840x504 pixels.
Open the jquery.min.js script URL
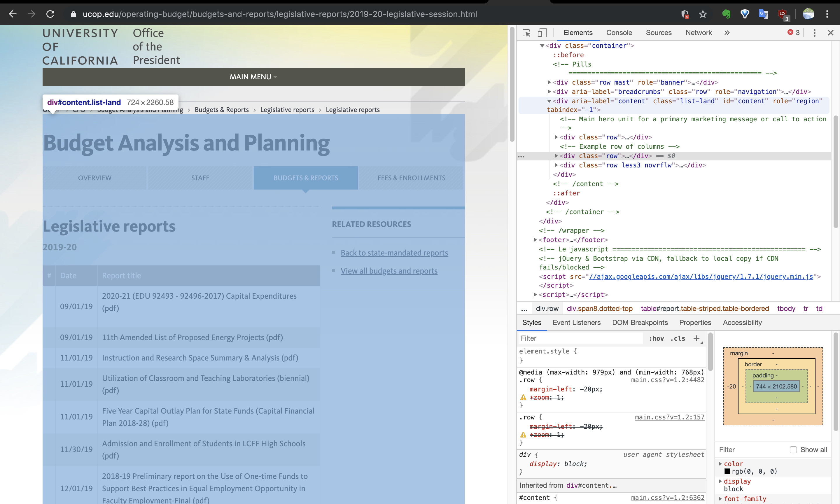[701, 276]
